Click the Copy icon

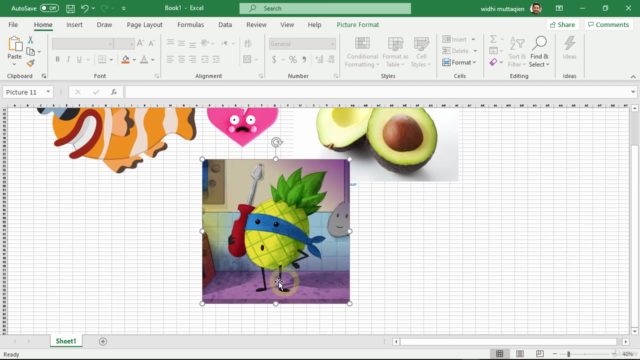pos(30,51)
